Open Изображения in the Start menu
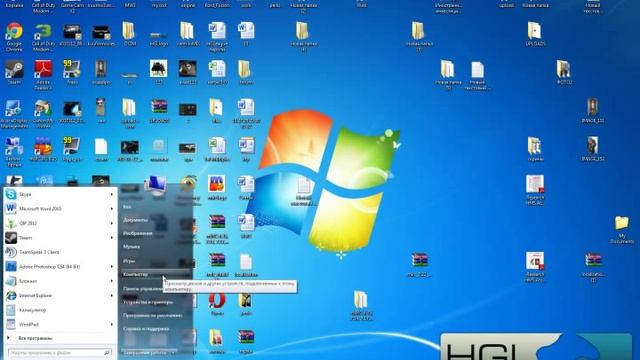Image resolution: width=640 pixels, height=360 pixels. [x=138, y=233]
